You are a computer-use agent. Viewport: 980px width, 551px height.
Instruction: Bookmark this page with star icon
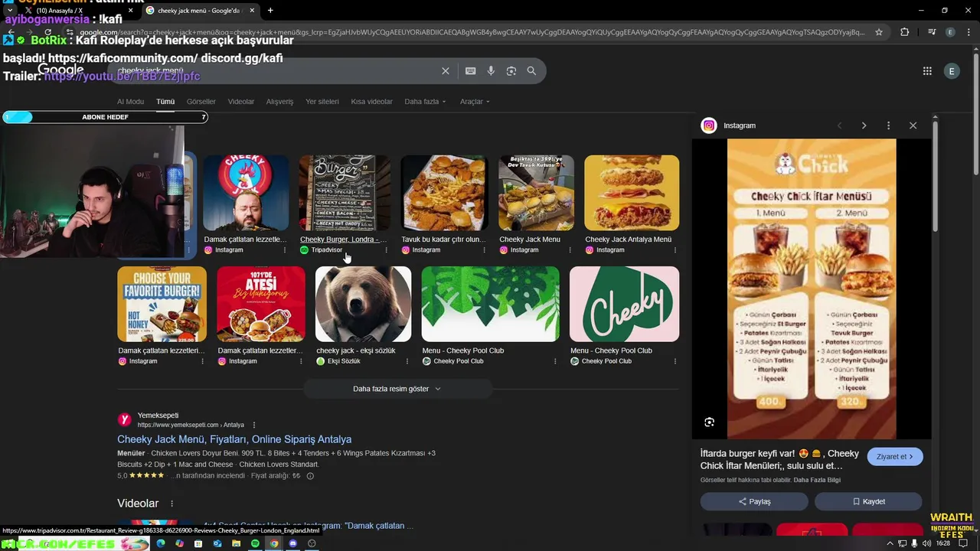pos(879,32)
